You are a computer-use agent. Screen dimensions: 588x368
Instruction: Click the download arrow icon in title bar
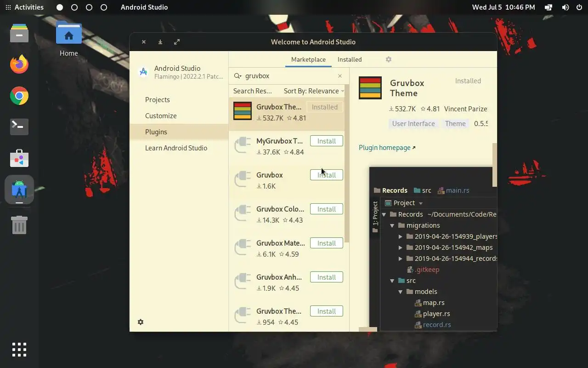click(x=160, y=42)
